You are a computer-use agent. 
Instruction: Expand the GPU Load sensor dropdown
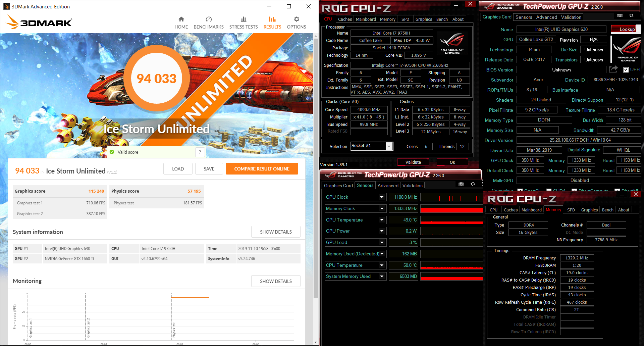pyautogui.click(x=382, y=242)
